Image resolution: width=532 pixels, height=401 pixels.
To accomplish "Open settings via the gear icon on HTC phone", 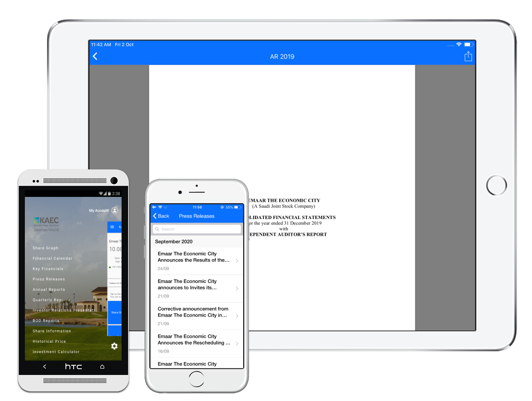I will pos(114,346).
